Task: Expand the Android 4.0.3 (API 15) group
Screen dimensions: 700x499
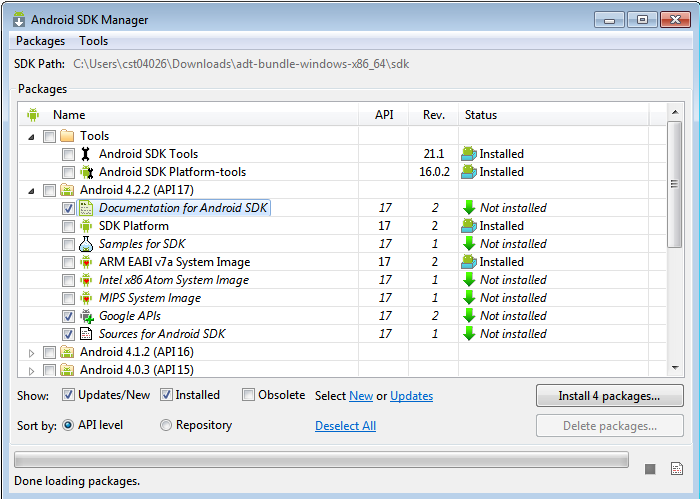Action: [31, 371]
